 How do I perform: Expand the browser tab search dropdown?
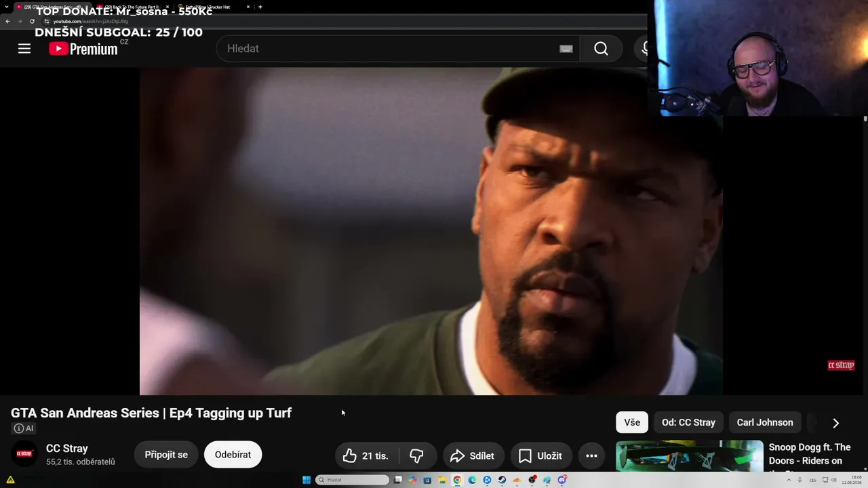tap(6, 7)
